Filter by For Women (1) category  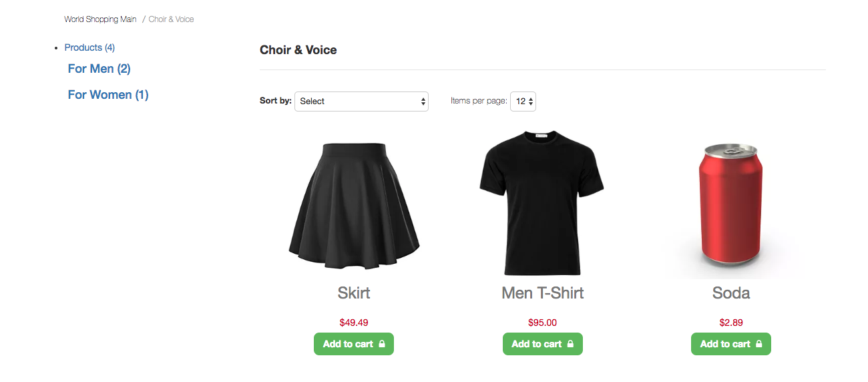pos(108,95)
